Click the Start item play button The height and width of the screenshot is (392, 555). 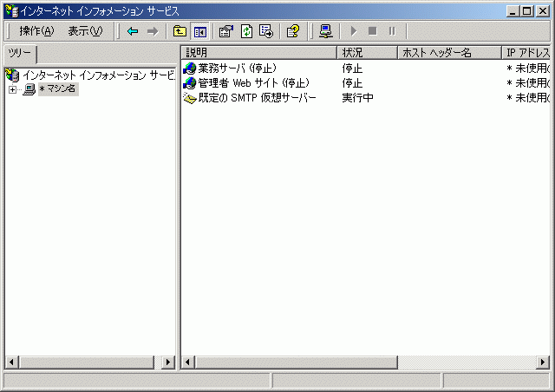click(353, 31)
